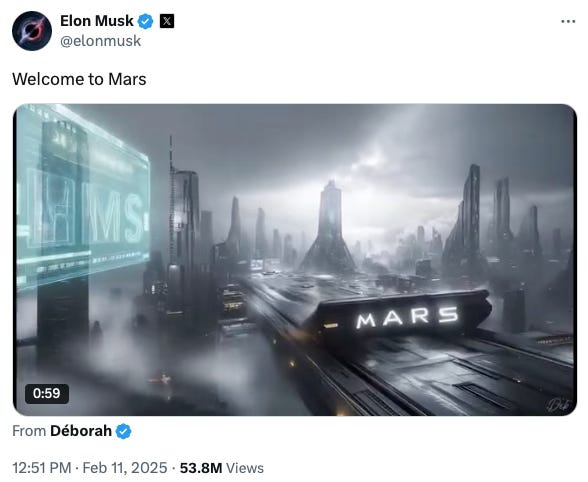Viewport: 588px width, 482px height.
Task: Open the 12:51 PM timestamp link
Action: [42, 468]
